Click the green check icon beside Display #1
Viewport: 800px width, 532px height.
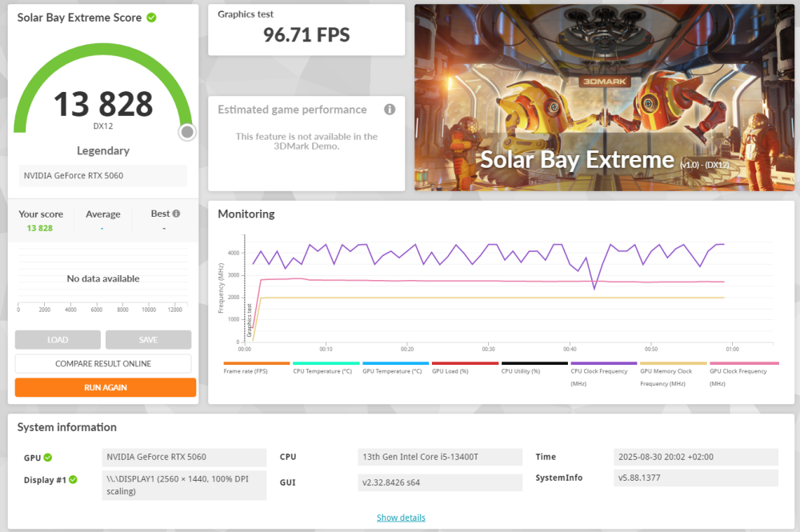pos(73,480)
